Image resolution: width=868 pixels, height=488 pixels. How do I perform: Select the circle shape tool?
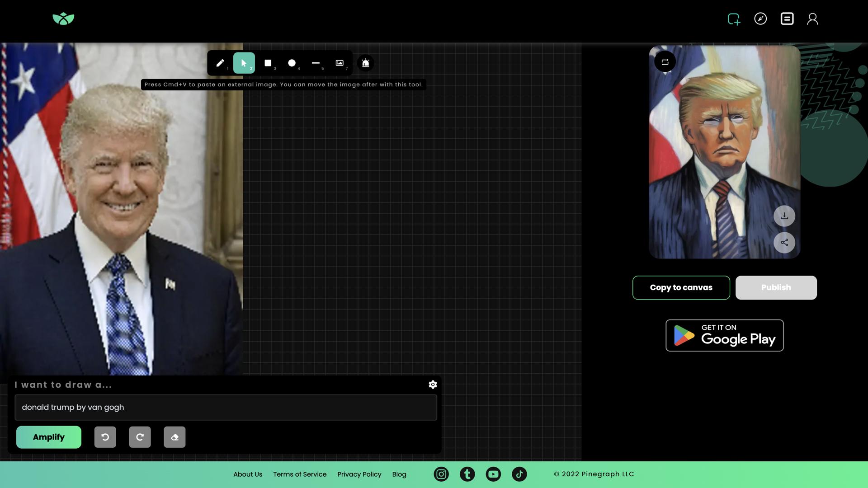[x=292, y=63]
